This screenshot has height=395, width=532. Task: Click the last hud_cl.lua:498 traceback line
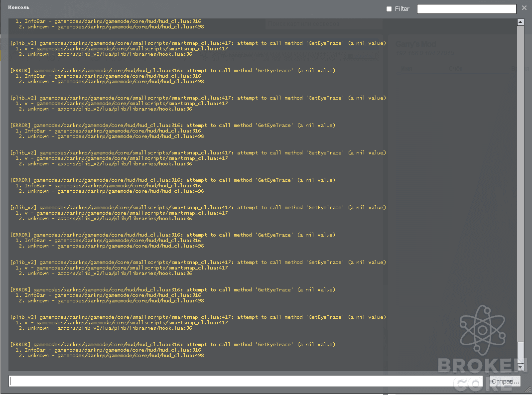(x=111, y=356)
